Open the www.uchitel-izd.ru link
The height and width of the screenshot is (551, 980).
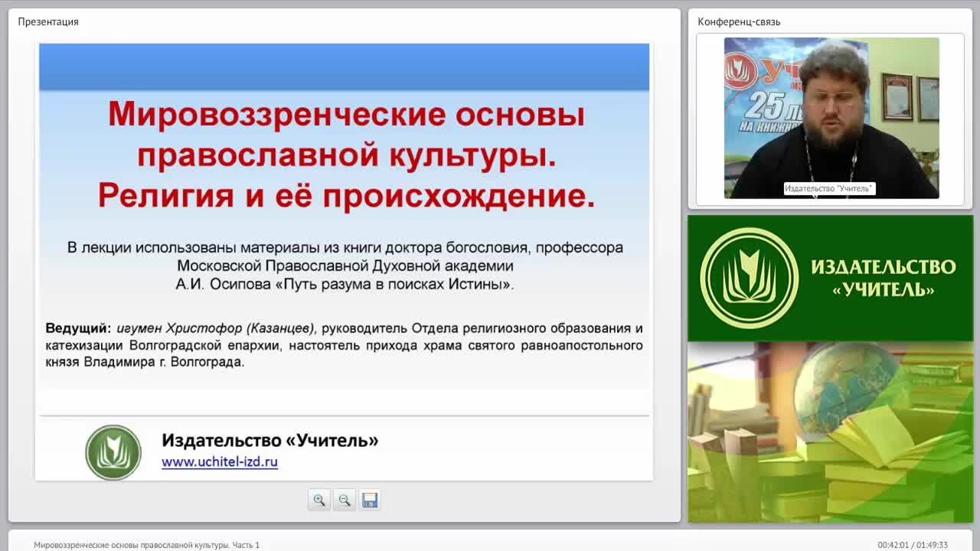(x=220, y=462)
